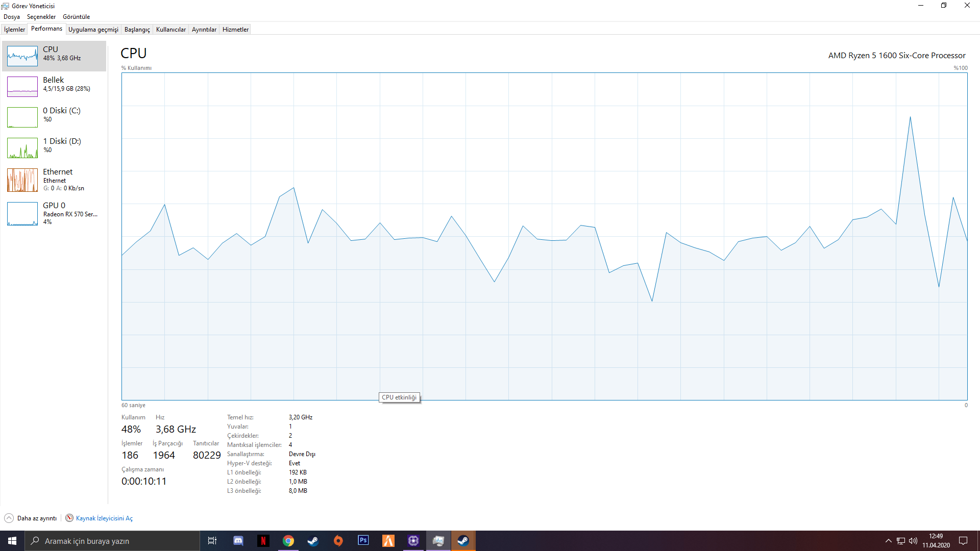Open the Seçenekler menu
The width and height of the screenshot is (980, 551).
41,17
